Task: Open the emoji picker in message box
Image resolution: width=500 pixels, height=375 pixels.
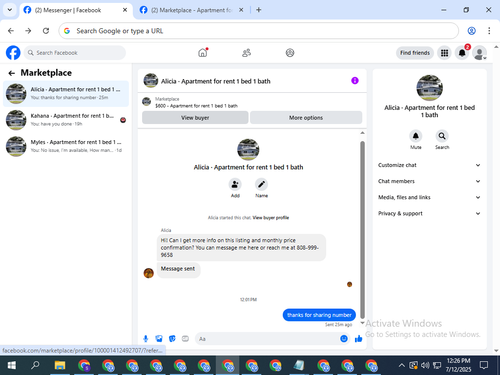Action: click(x=344, y=339)
